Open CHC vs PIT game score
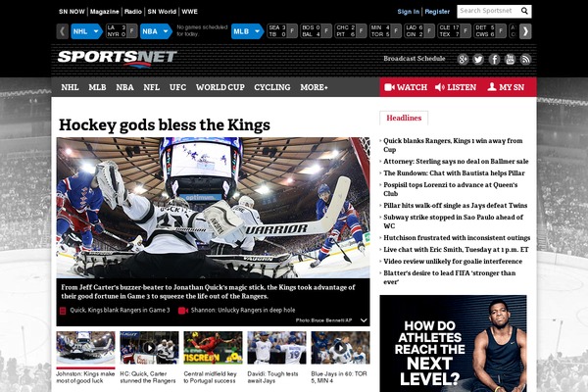 pos(351,31)
